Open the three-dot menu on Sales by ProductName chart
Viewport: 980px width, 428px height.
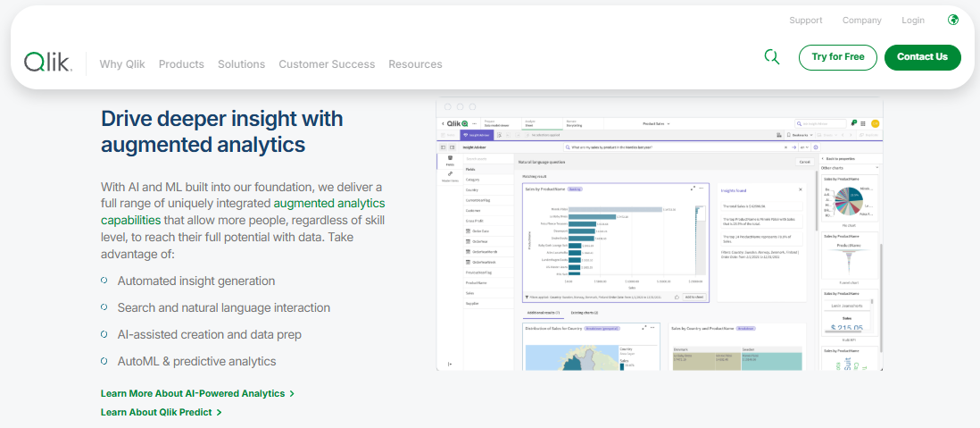(x=702, y=188)
